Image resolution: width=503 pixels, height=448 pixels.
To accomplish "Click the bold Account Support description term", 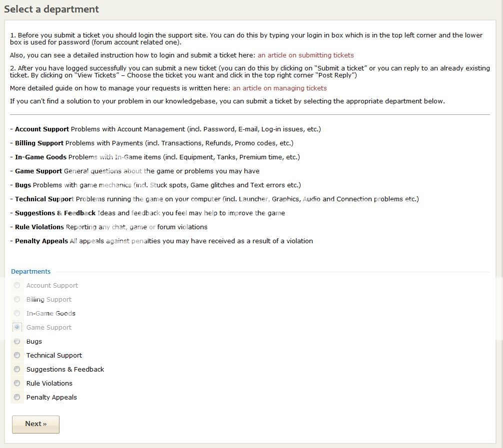I will pyautogui.click(x=42, y=129).
